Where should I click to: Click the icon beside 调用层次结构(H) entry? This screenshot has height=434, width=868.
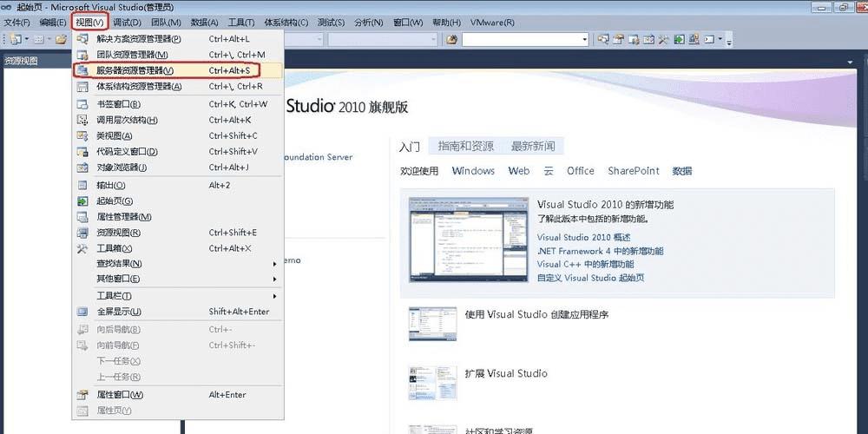(82, 120)
